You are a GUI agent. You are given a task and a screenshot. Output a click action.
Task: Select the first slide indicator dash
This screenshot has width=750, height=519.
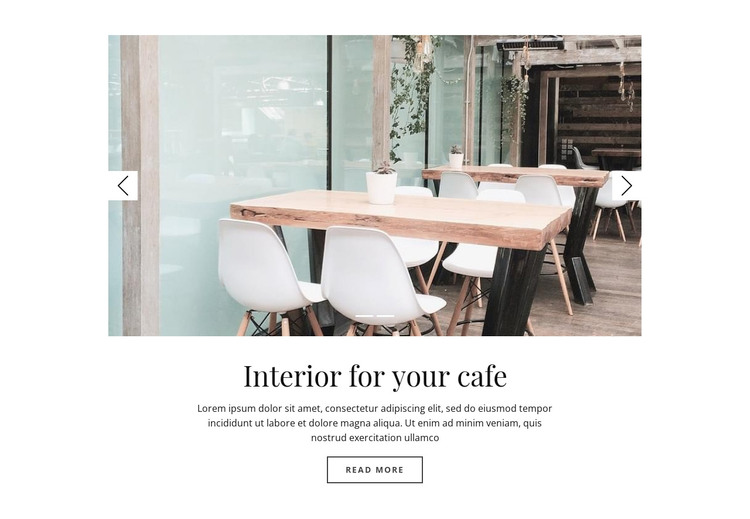(364, 316)
